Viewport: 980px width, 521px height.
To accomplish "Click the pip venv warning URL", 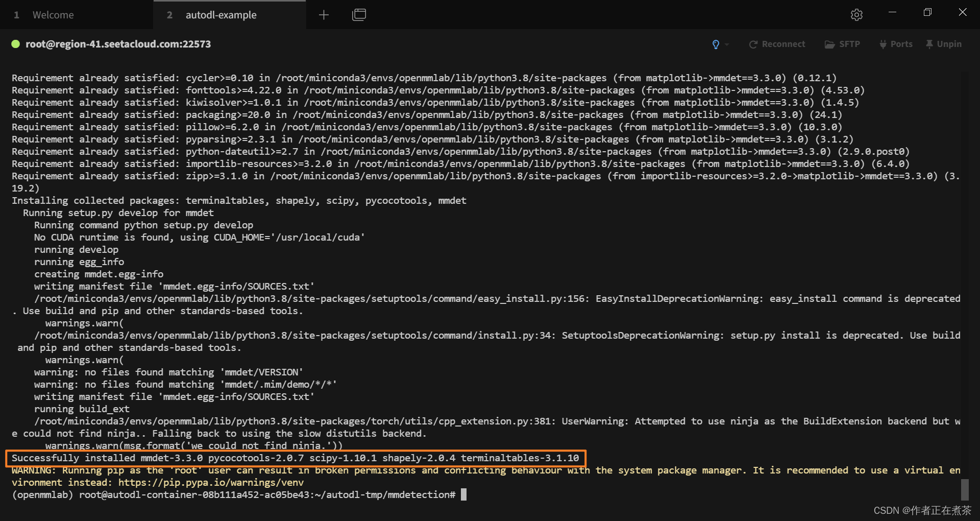I will (211, 483).
